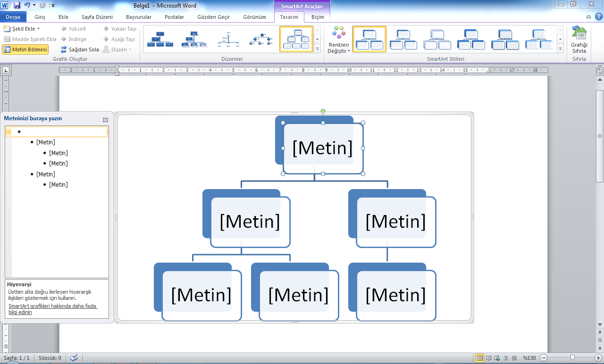Expand the Düzenler gallery More button
604x364 pixels.
tap(318, 48)
